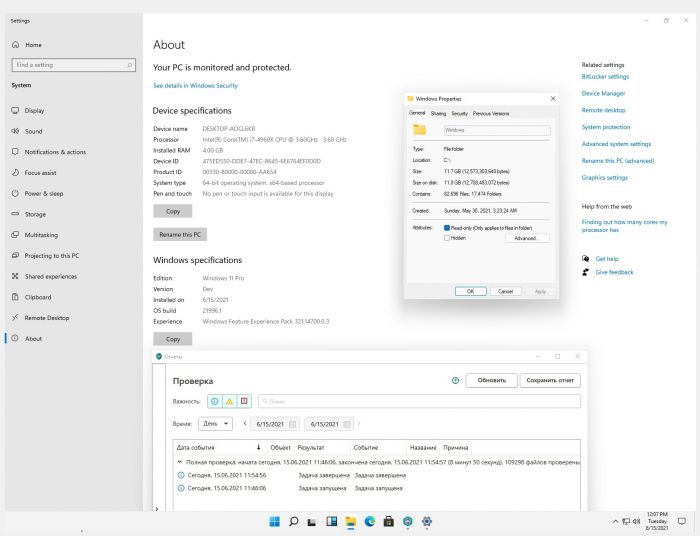Open calendar icon of second 6/15/2021 date
This screenshot has width=700, height=536.
[347, 424]
